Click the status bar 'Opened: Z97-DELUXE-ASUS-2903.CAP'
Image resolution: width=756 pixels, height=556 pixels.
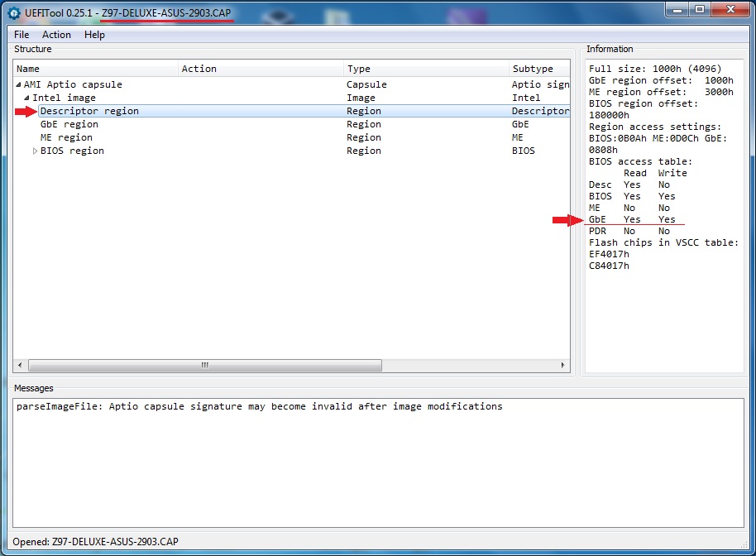pos(95,542)
